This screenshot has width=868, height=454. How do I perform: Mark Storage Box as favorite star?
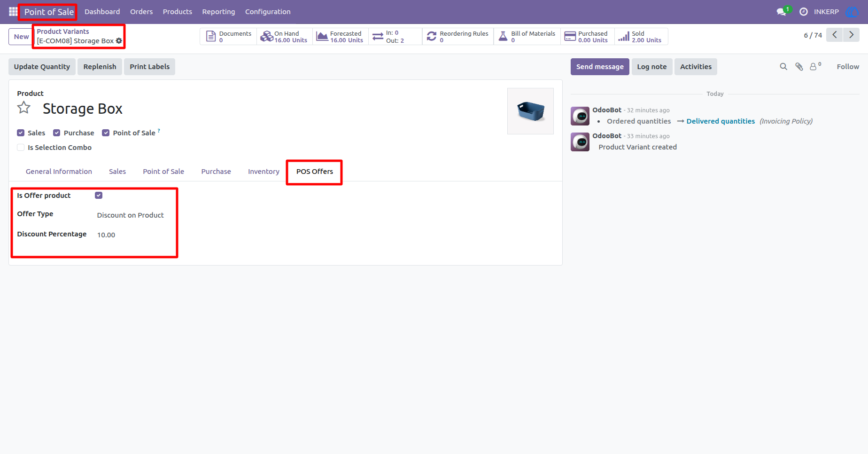coord(24,108)
